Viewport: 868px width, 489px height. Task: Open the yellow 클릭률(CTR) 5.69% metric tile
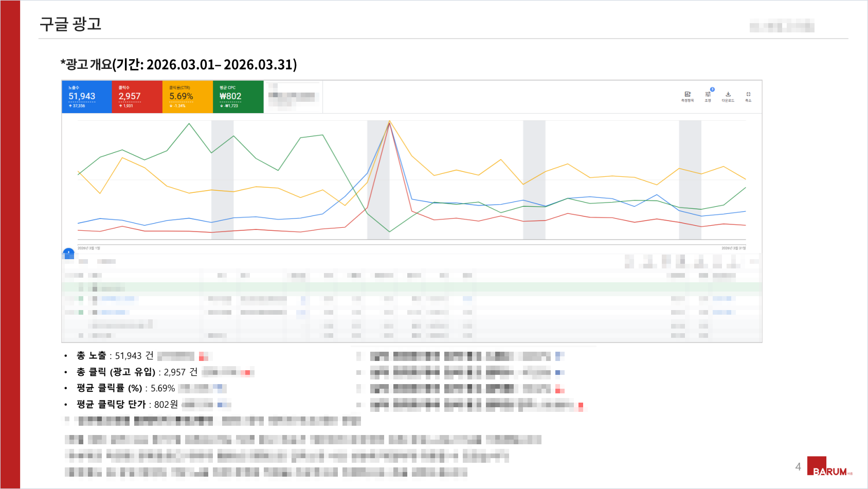(x=187, y=97)
